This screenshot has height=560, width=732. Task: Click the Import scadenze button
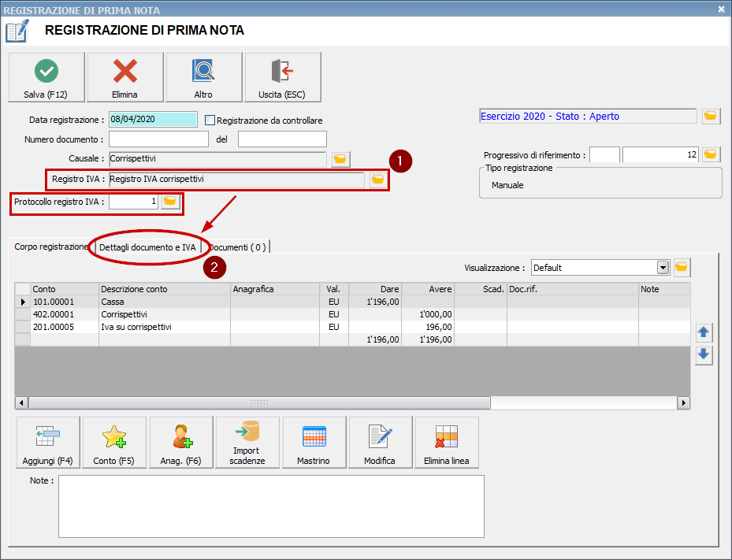(247, 443)
